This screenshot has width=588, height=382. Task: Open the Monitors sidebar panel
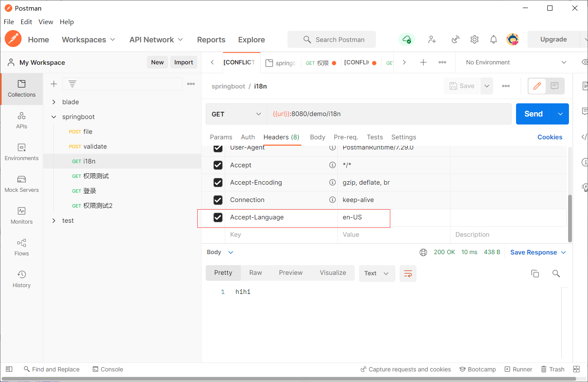(22, 216)
